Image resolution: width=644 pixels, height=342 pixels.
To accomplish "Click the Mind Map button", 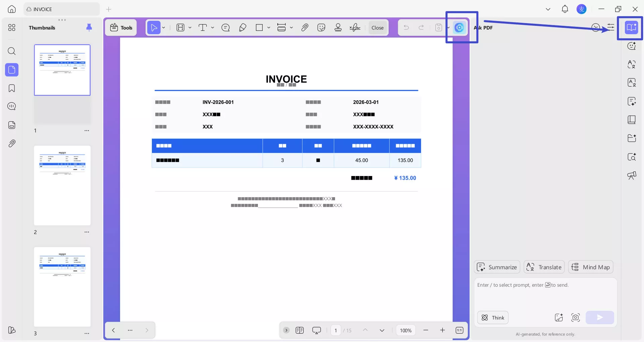I will (591, 267).
